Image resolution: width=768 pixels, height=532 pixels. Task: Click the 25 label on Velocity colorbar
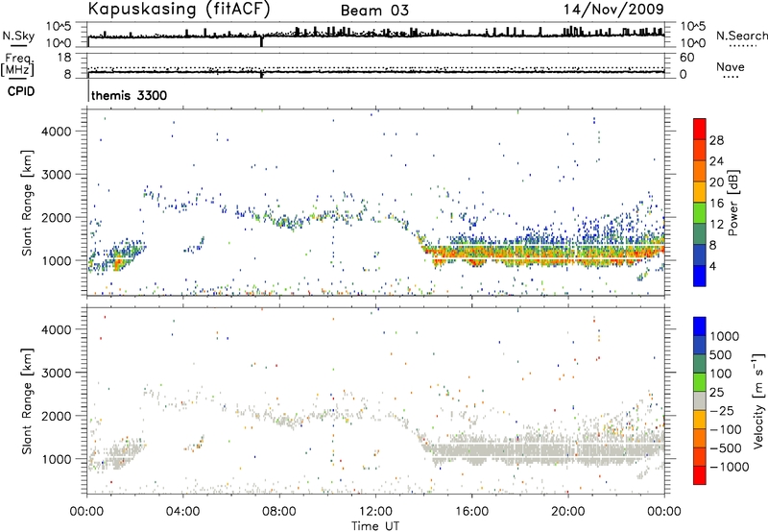pos(717,392)
